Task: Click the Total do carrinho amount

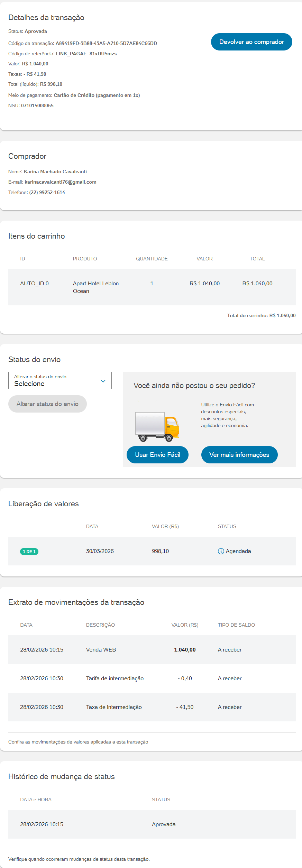Action: pos(282,316)
